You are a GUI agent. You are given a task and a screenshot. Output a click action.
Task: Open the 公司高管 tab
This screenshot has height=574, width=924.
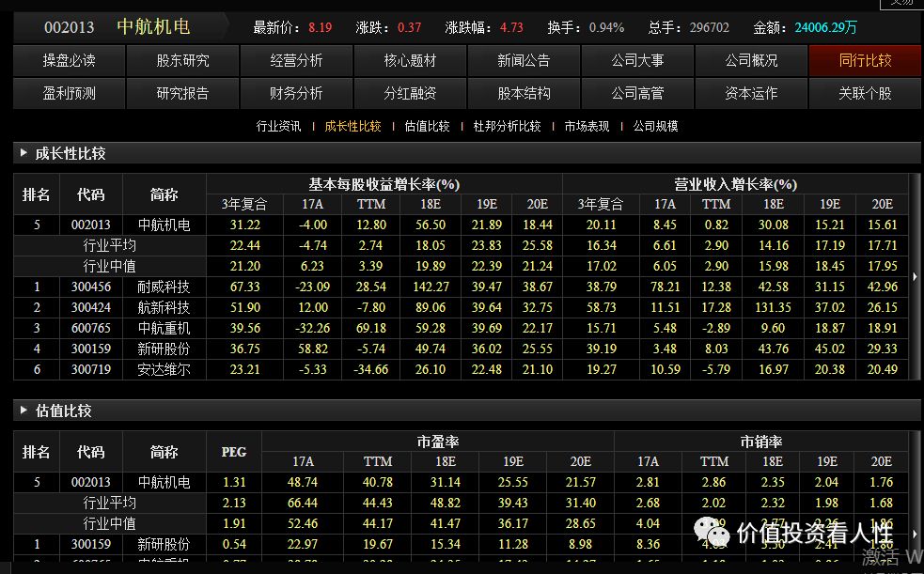637,94
